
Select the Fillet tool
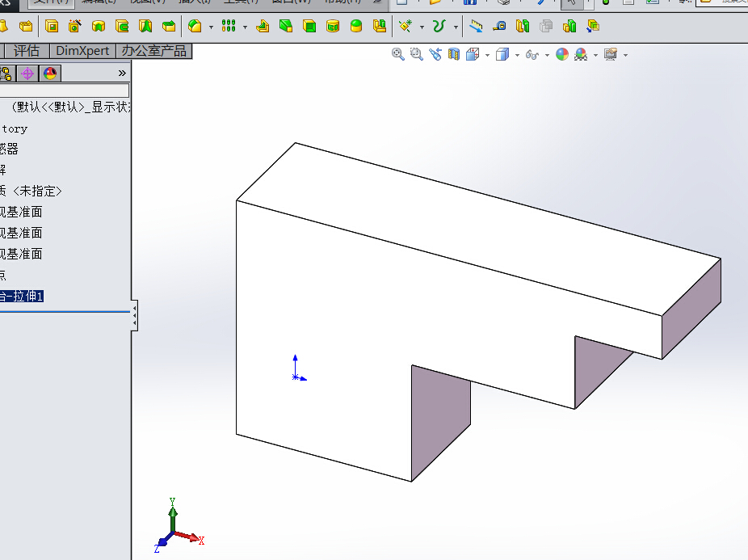195,26
